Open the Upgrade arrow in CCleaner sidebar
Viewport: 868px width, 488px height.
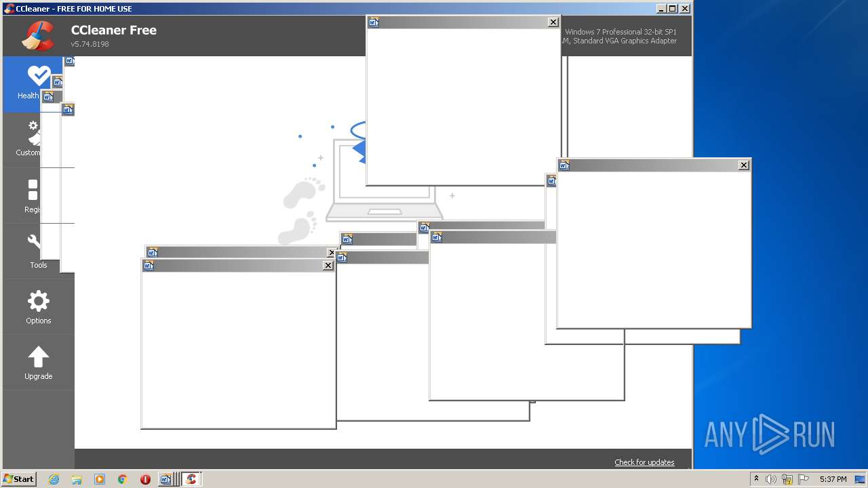click(38, 363)
